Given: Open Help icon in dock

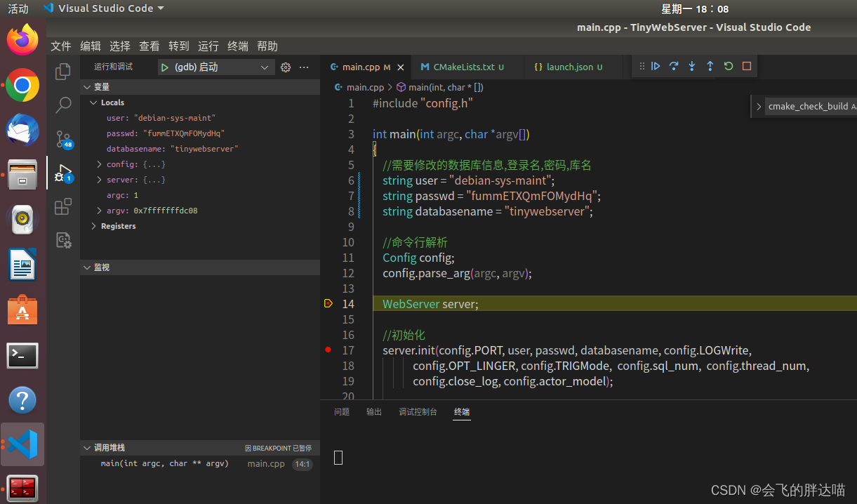Looking at the screenshot, I should (x=22, y=400).
